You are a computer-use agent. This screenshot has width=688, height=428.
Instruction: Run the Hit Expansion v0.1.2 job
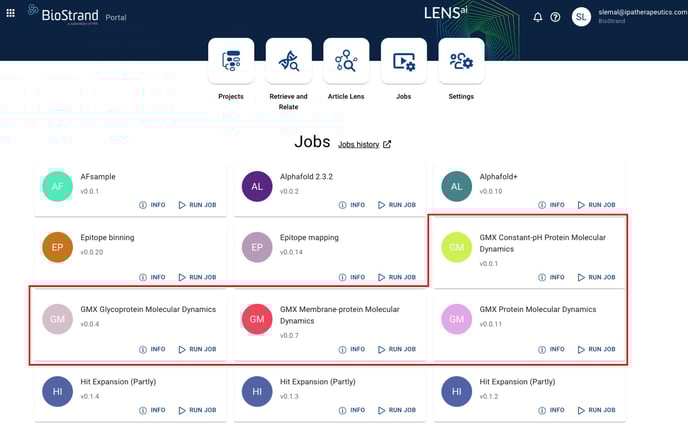[x=597, y=410]
